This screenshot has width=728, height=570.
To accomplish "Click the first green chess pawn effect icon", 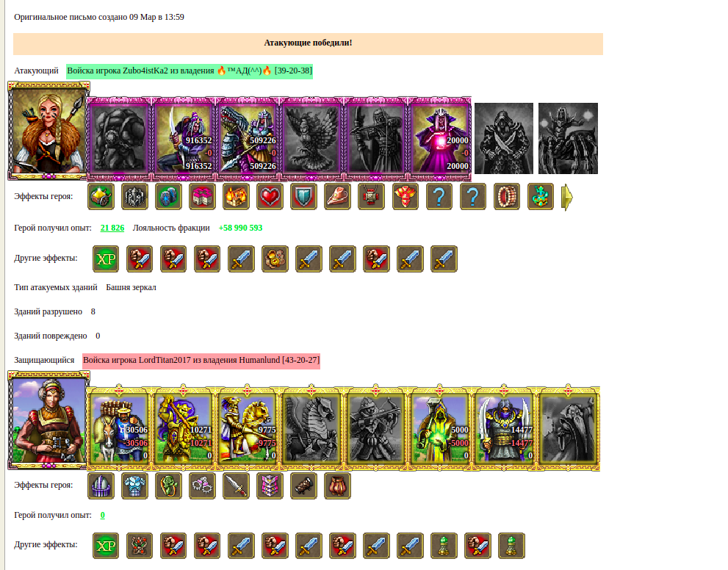I will click(x=444, y=546).
